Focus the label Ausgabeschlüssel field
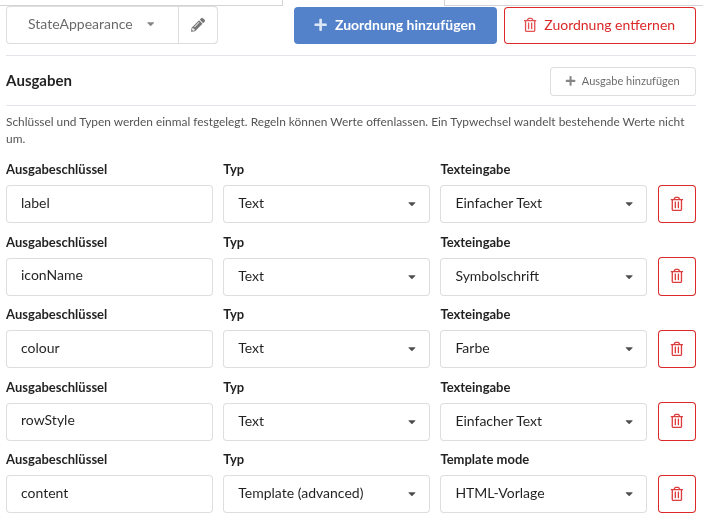The image size is (703, 520). tap(109, 204)
